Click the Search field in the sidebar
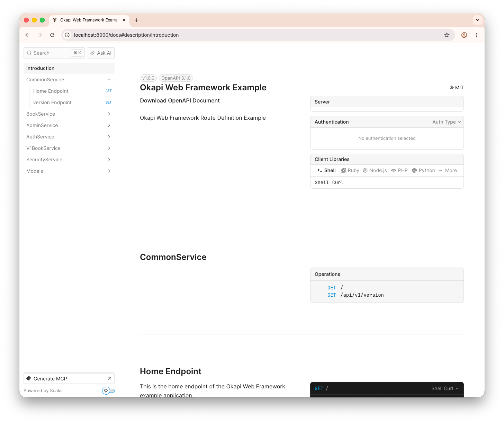This screenshot has height=423, width=504. pos(54,53)
